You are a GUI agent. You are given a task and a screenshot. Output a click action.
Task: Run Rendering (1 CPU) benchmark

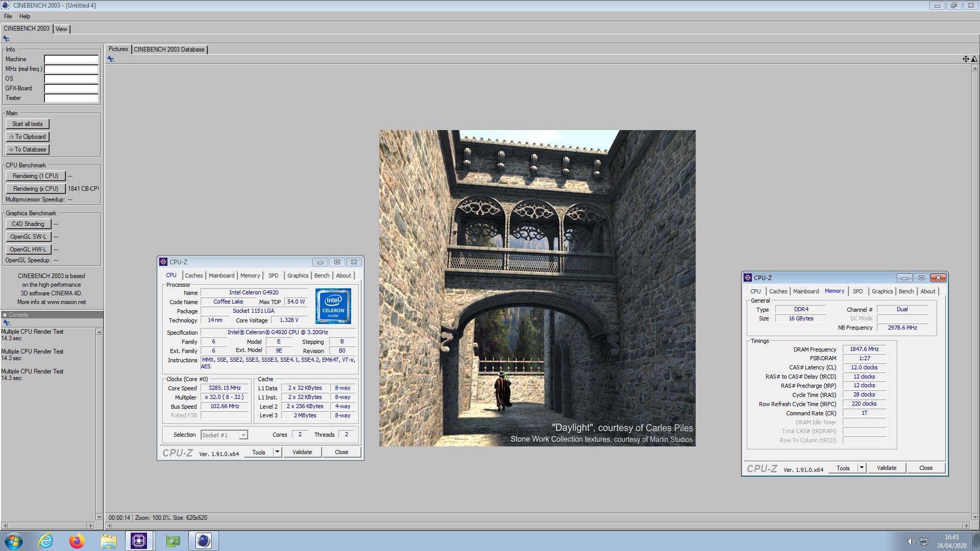pos(36,176)
